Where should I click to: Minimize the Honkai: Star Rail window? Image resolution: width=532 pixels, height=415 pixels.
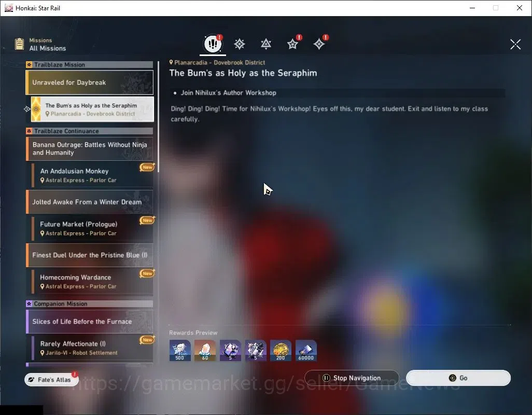click(x=472, y=8)
